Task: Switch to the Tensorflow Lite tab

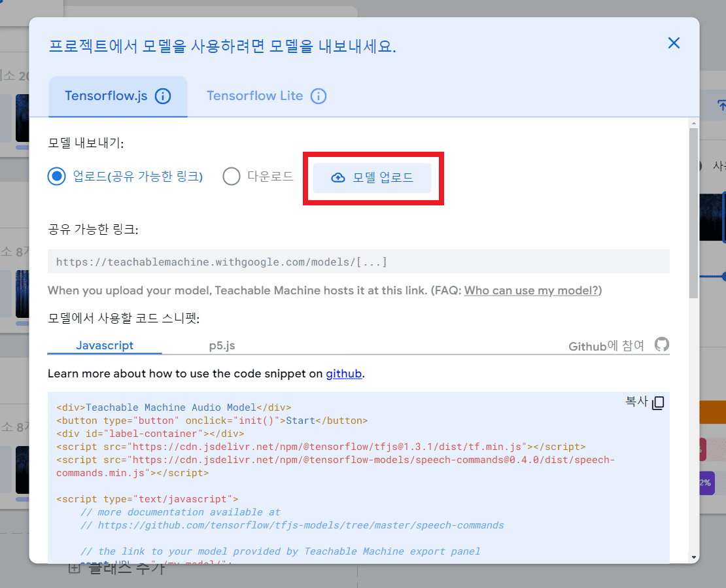Action: point(266,96)
